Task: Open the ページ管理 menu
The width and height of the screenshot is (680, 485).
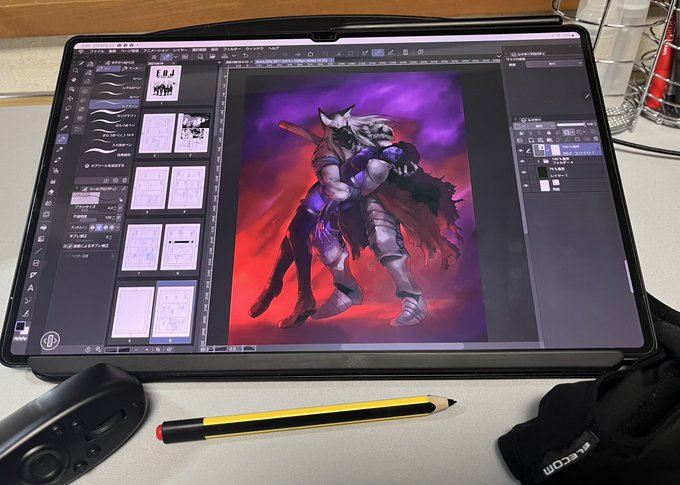Action: (x=129, y=51)
